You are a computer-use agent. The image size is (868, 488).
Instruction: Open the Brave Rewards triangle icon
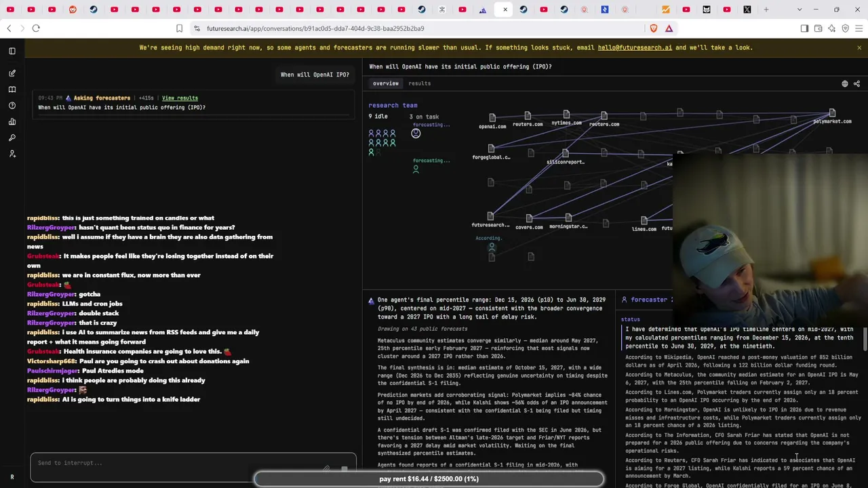[x=669, y=28]
